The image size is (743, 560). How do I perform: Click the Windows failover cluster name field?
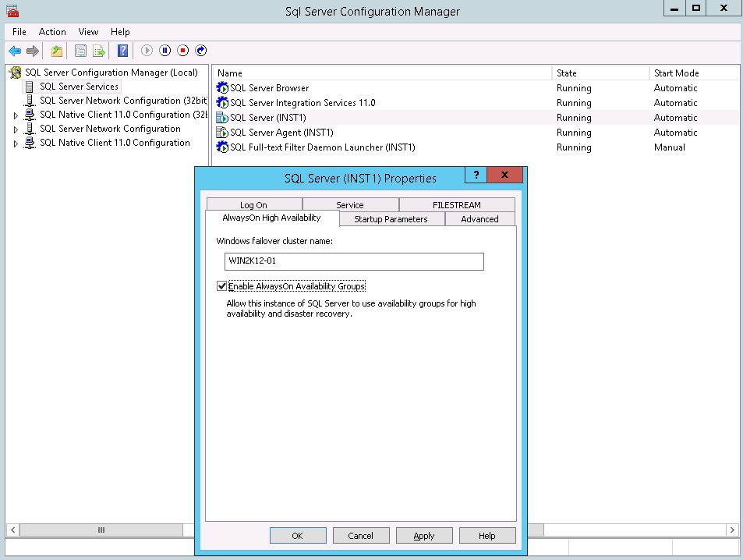click(x=354, y=261)
